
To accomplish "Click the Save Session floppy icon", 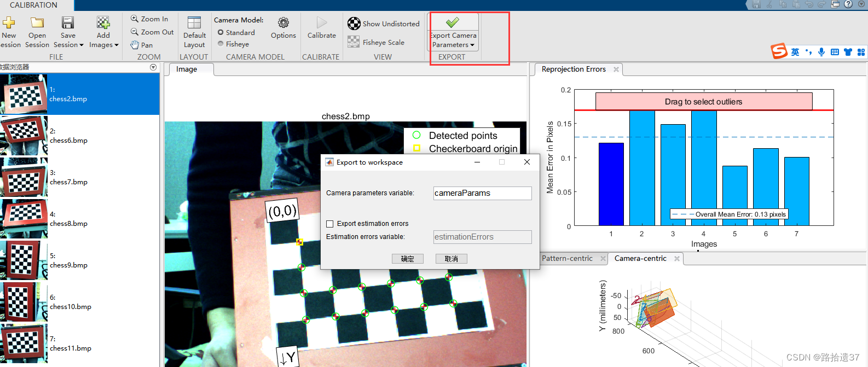I will click(68, 22).
